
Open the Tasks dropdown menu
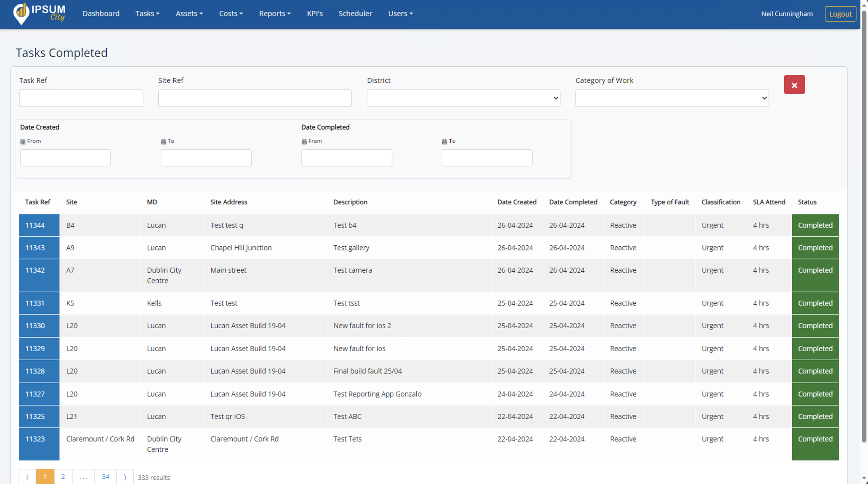coord(147,14)
